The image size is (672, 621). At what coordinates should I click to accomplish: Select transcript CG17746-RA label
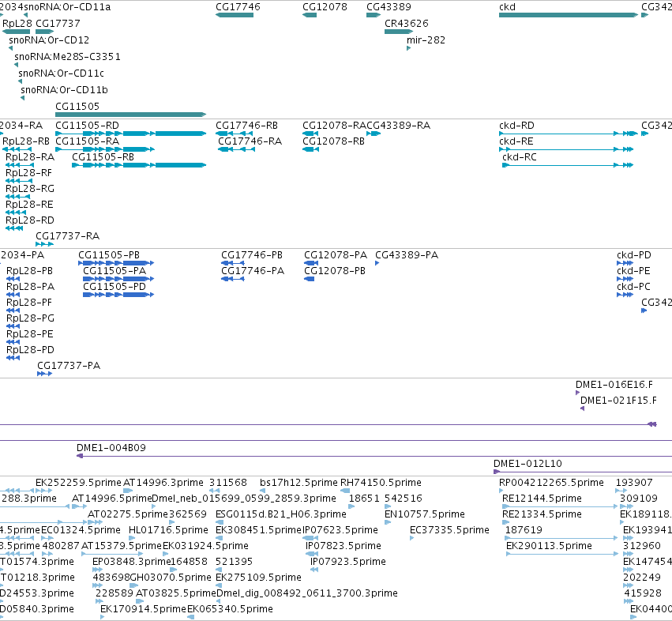tap(250, 141)
